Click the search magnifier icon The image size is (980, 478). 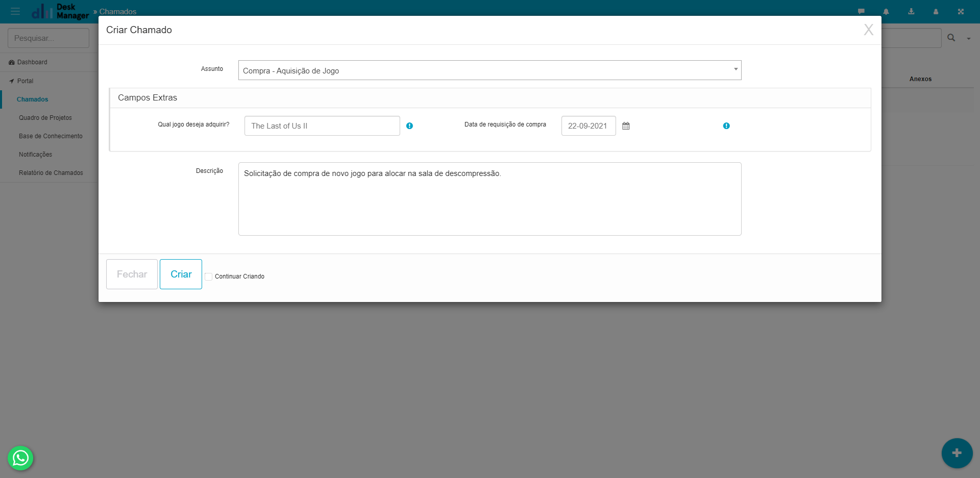[951, 38]
